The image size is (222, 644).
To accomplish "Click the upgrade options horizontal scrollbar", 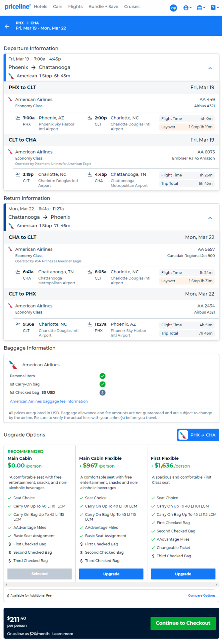I will pyautogui.click(x=111, y=585).
